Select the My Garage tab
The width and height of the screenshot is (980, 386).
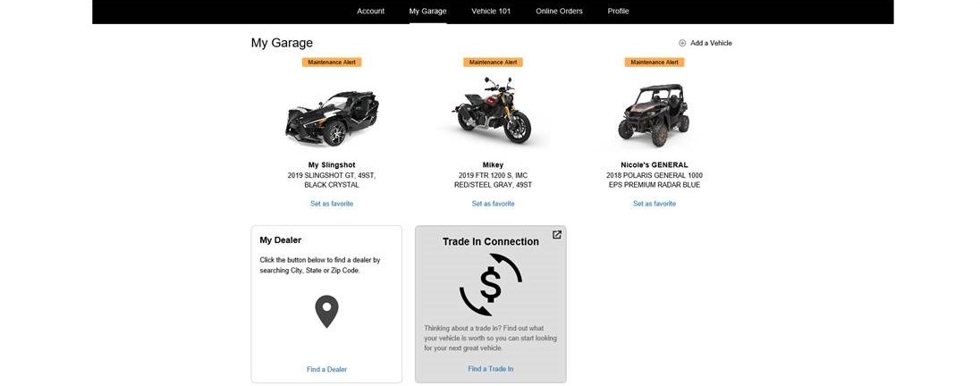[x=427, y=11]
